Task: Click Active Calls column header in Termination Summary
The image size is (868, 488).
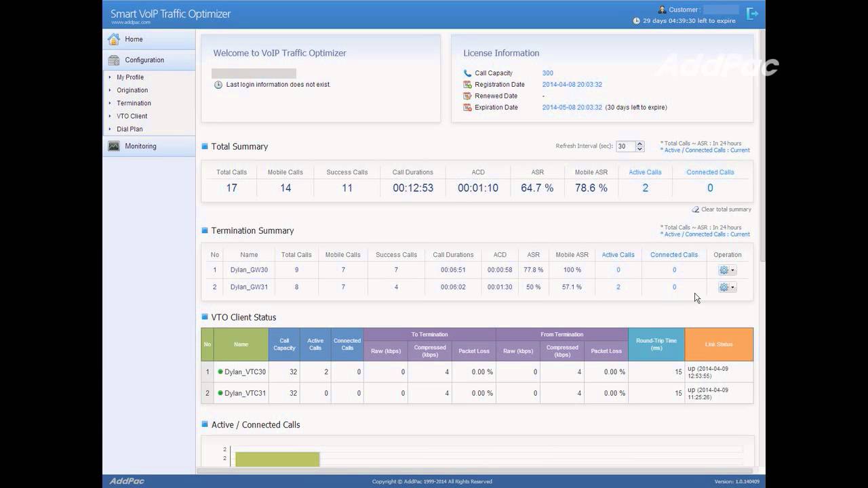Action: pyautogui.click(x=618, y=255)
